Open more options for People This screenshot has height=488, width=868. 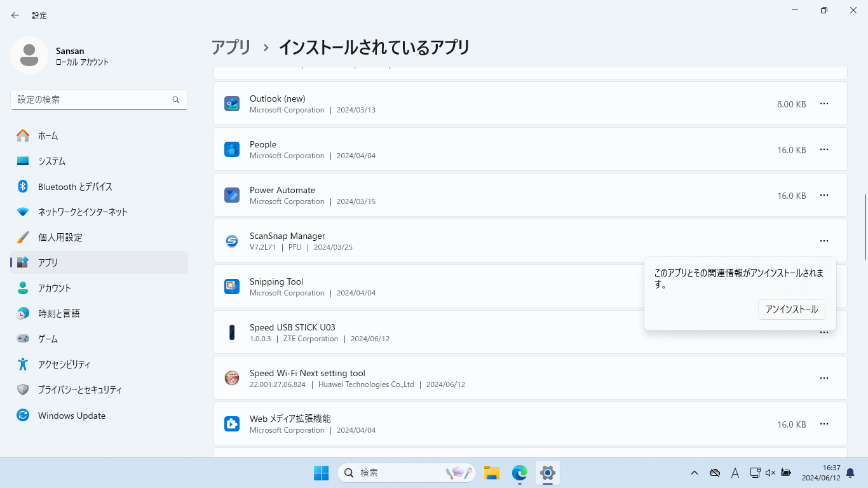pos(824,149)
